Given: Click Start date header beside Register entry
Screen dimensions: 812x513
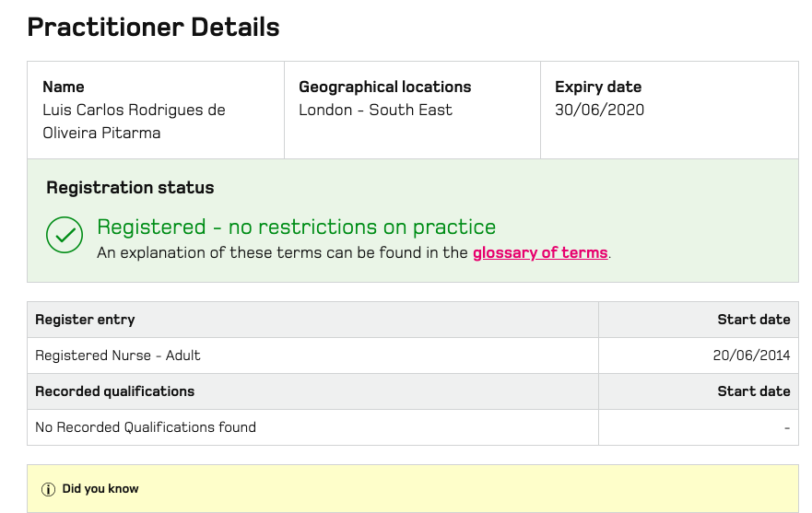Looking at the screenshot, I should (754, 320).
